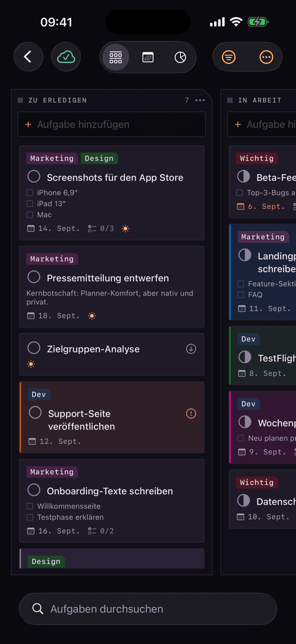The width and height of the screenshot is (296, 644).
Task: Click the 14. Sept. due date
Action: 53,229
